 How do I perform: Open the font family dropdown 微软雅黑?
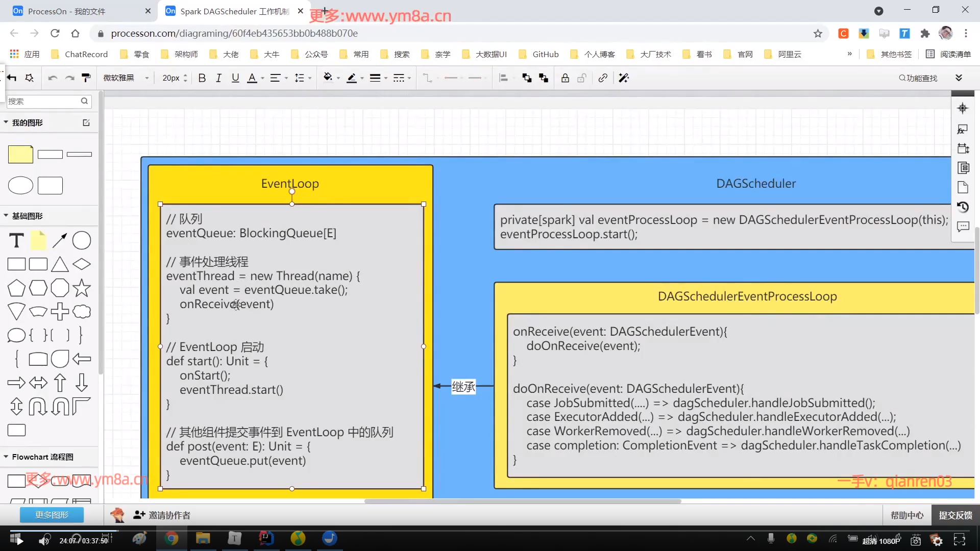(126, 78)
